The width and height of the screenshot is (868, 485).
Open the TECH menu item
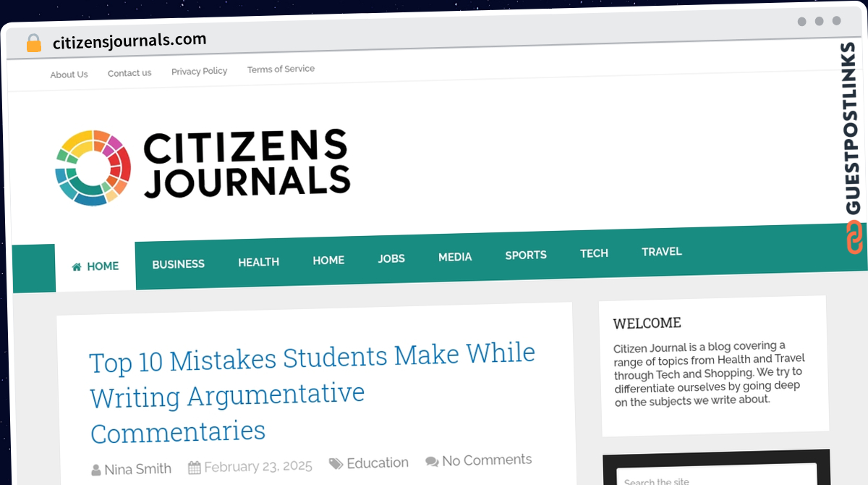pyautogui.click(x=594, y=253)
